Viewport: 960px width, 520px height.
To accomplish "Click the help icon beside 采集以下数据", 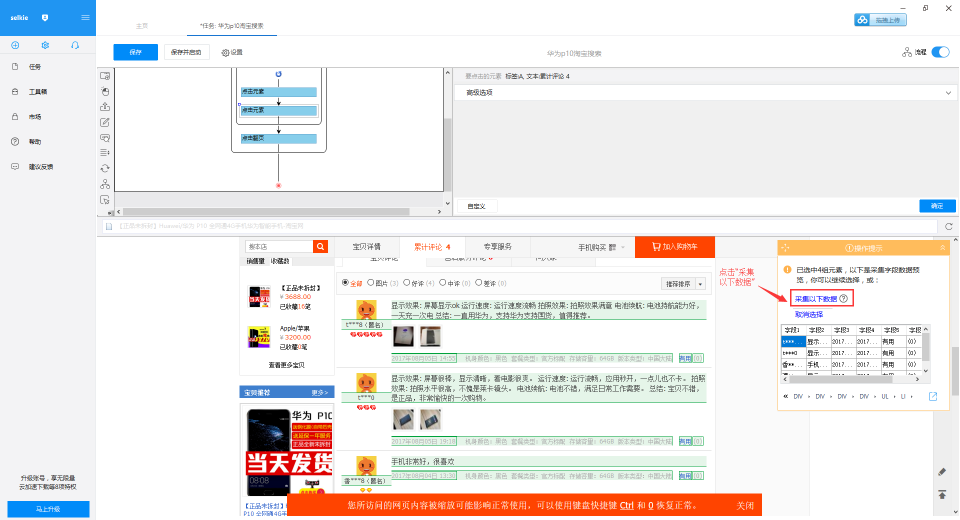I will [844, 299].
